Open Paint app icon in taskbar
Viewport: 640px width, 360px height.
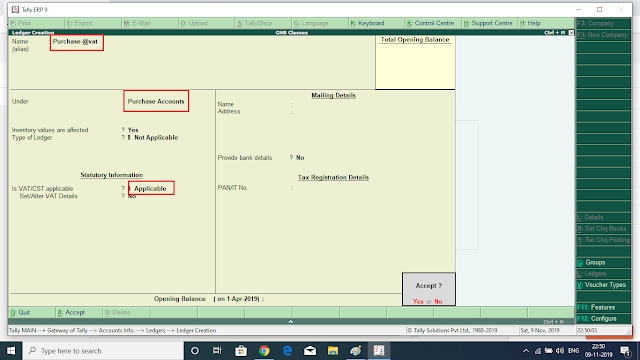356,351
